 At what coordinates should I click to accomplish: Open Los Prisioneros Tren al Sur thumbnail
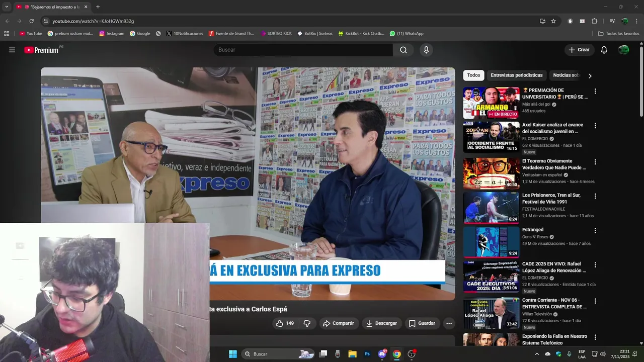pos(491,208)
